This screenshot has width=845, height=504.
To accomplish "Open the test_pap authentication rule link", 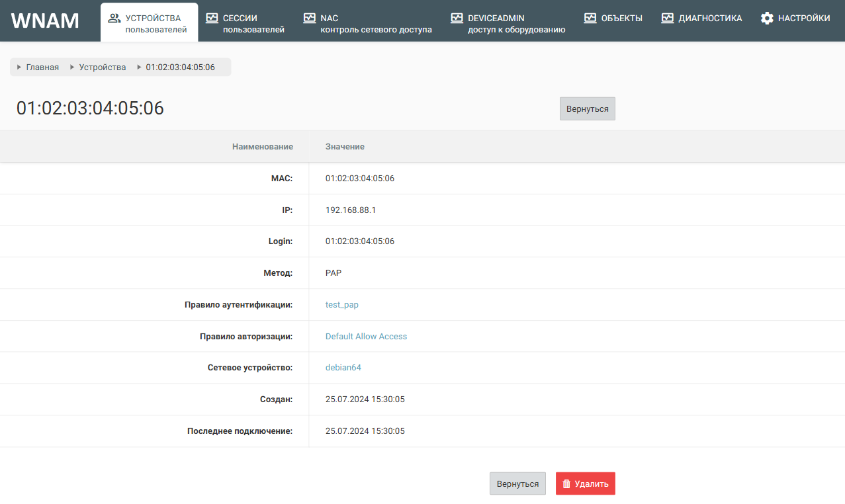I will (341, 305).
